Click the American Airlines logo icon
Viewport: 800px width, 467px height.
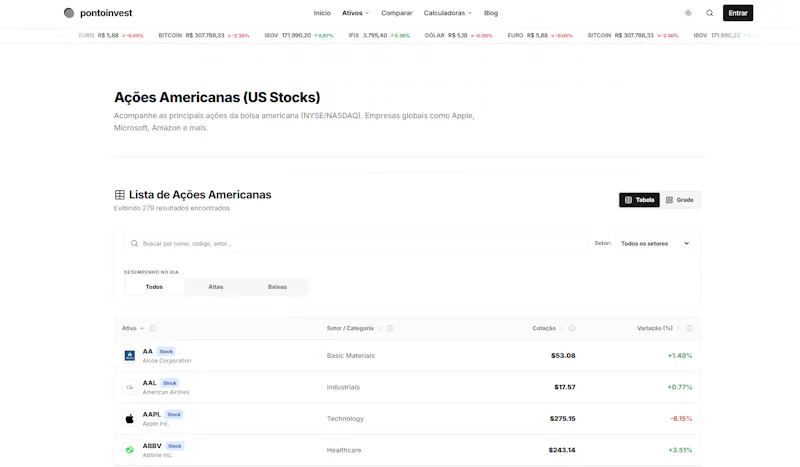(130, 387)
